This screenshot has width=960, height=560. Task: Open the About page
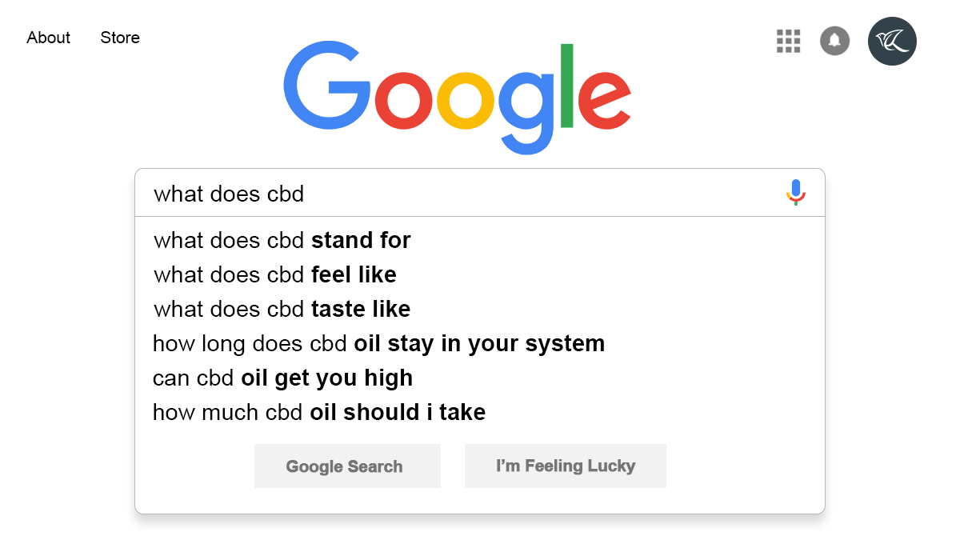click(x=48, y=38)
